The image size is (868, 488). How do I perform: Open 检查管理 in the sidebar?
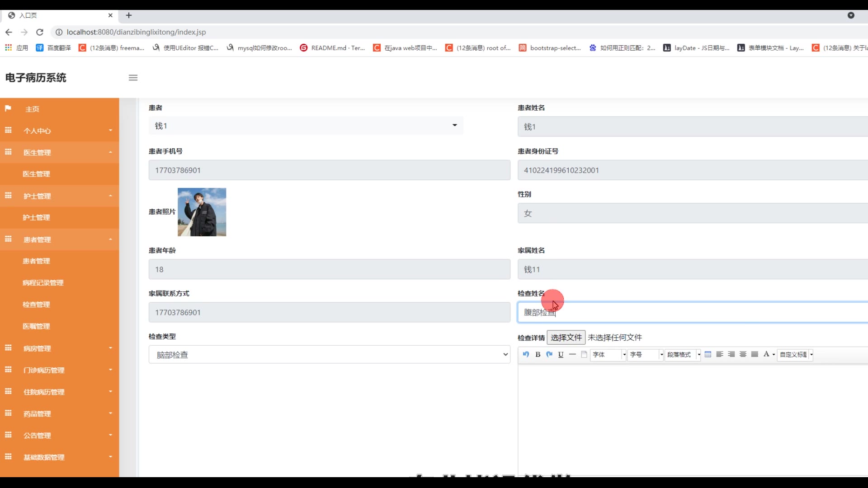coord(37,305)
